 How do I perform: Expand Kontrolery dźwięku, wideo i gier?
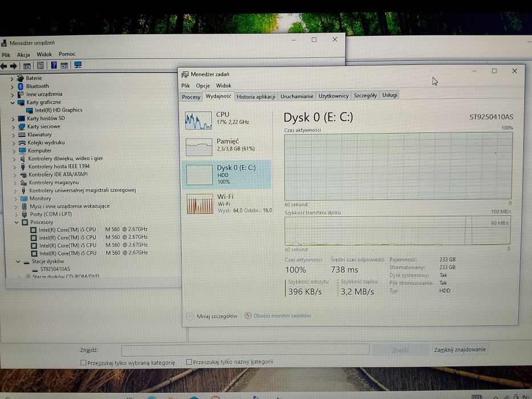(14, 159)
